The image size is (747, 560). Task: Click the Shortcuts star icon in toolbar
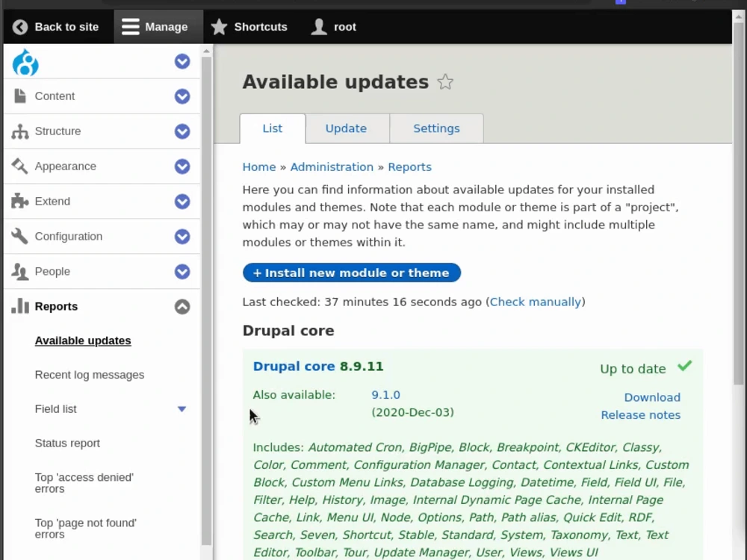coord(219,27)
